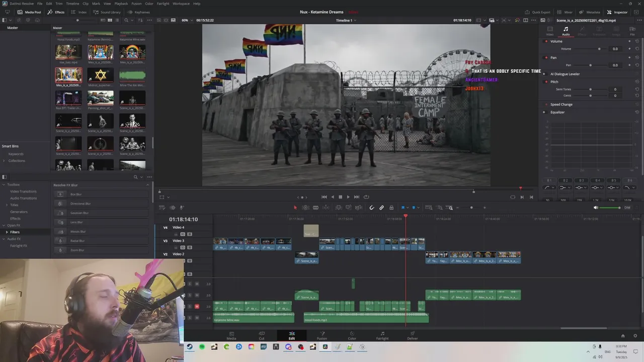Screen dimensions: 644x362
Task: Open the Sound Library panel
Action: coord(107,12)
